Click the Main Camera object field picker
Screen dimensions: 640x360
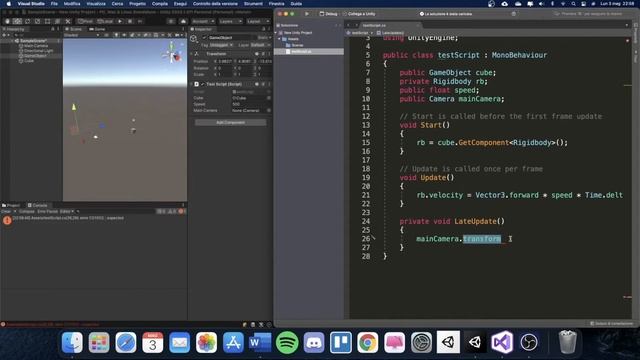[269, 110]
